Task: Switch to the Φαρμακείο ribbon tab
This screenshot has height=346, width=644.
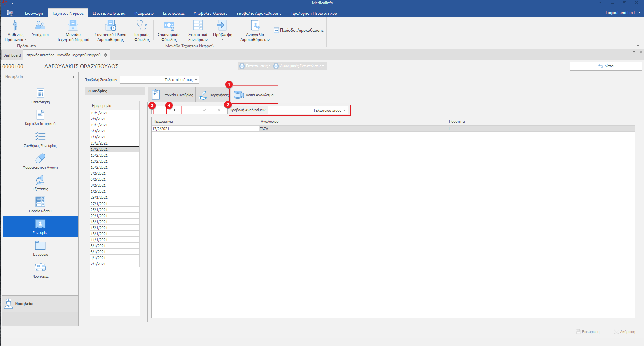Action: tap(144, 13)
